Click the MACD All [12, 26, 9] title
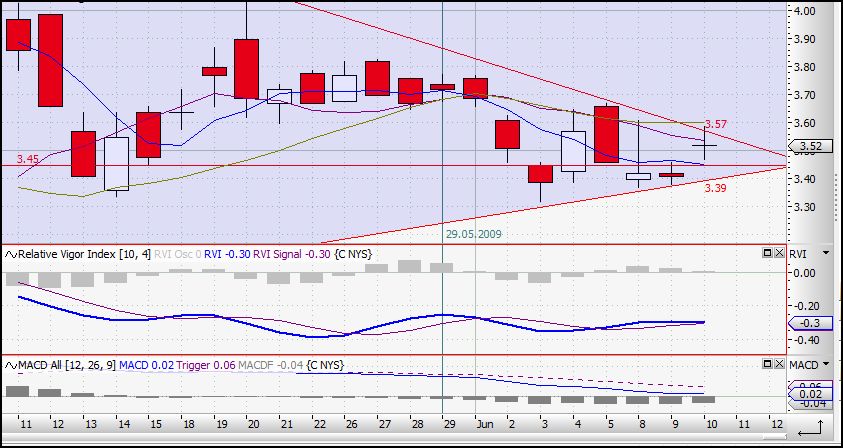843x448 pixels. coord(67,365)
